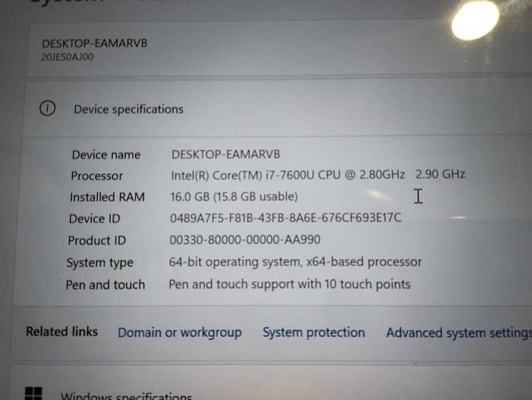532x400 pixels.
Task: Click the Pen and touch support value
Action: pyautogui.click(x=289, y=284)
